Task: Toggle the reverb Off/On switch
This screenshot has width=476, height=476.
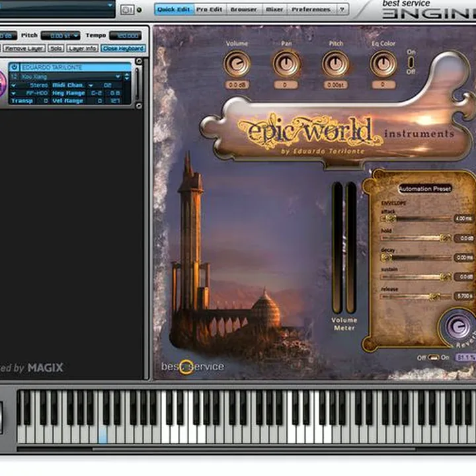Action: coord(433,358)
